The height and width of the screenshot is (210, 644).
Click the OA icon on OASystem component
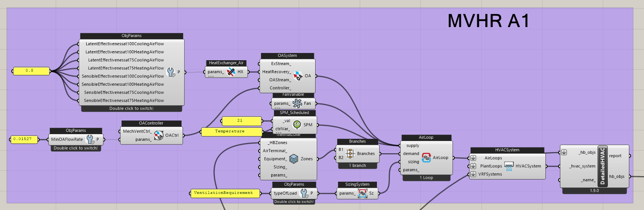(298, 76)
